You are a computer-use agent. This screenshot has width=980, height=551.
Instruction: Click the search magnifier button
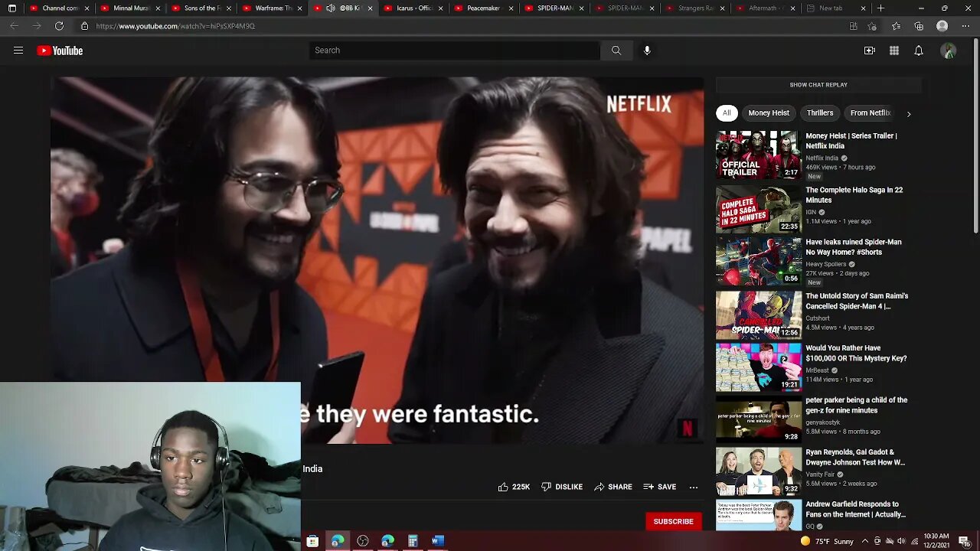[616, 51]
